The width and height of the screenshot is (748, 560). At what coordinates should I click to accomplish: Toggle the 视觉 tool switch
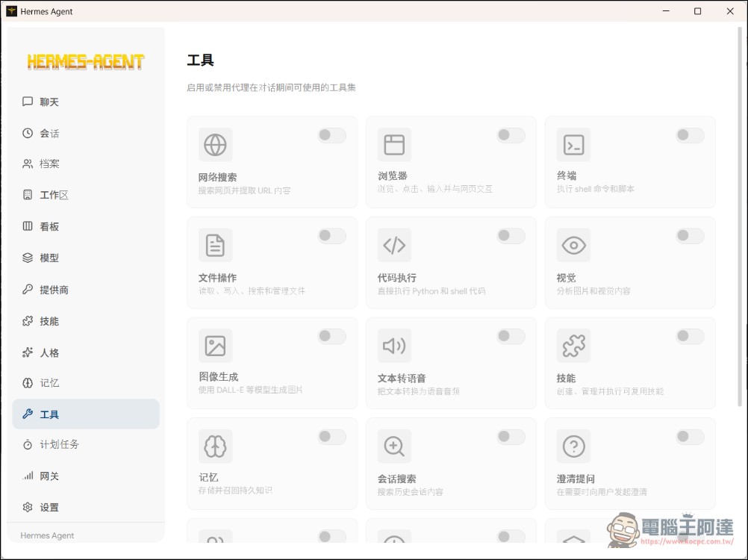(x=690, y=236)
